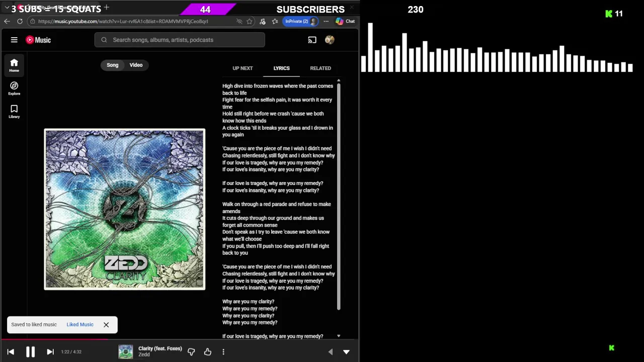Open the Liked Music link in toast

coord(80,324)
